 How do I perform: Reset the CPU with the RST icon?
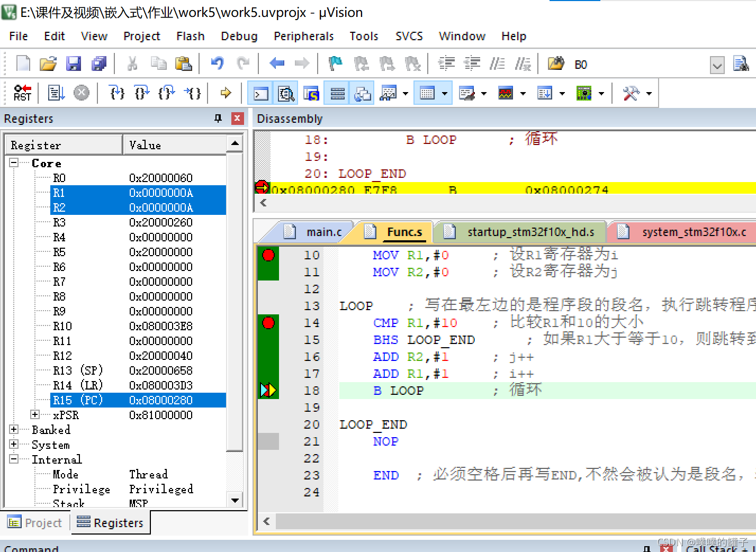23,93
